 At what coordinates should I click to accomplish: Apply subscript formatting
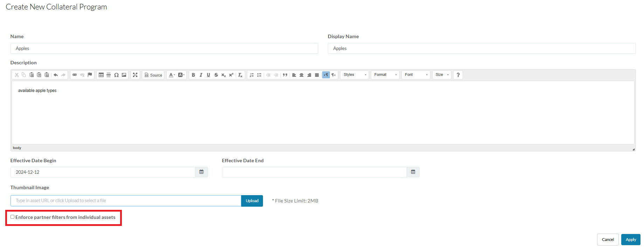(x=223, y=75)
